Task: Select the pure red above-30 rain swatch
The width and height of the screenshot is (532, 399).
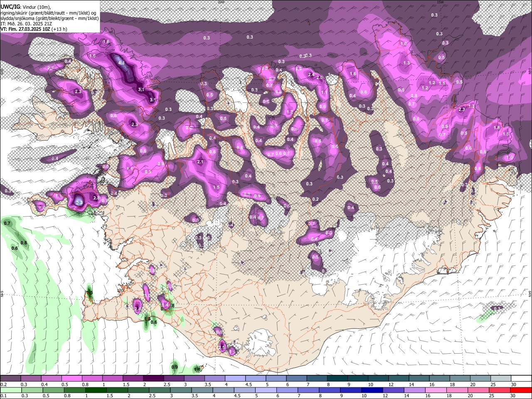Action: tap(520, 390)
